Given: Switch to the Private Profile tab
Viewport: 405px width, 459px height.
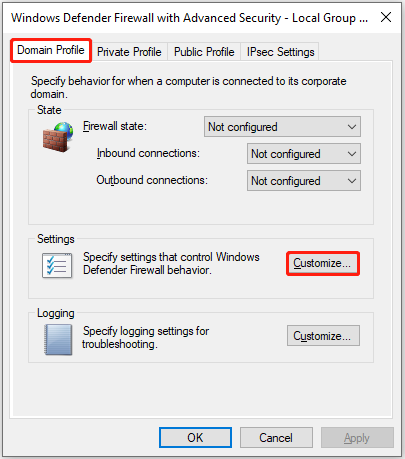Looking at the screenshot, I should 129,52.
